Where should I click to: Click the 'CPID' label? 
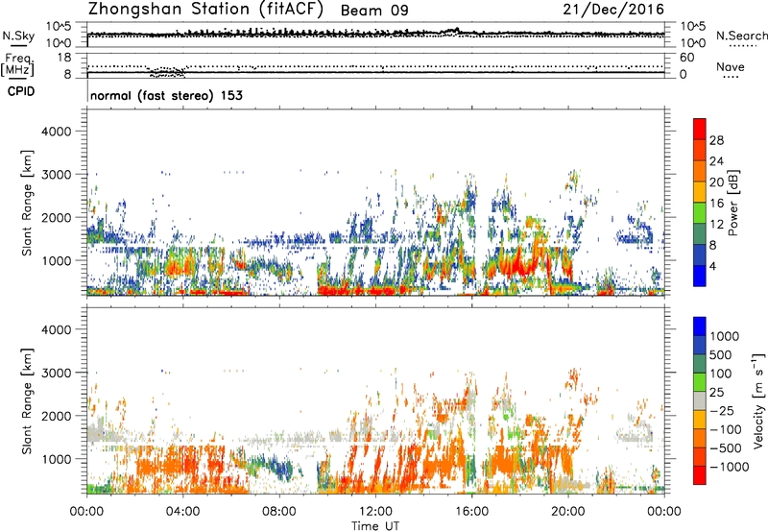point(21,91)
